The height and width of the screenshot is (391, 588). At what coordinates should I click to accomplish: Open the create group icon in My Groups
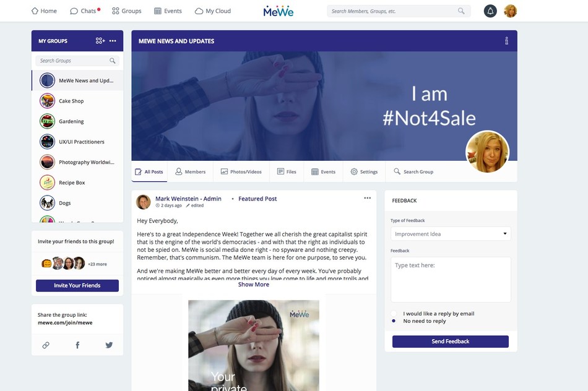point(100,41)
